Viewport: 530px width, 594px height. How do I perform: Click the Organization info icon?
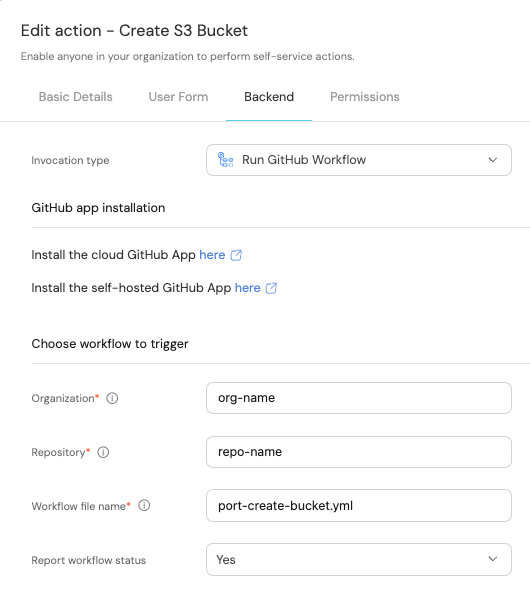pyautogui.click(x=112, y=398)
